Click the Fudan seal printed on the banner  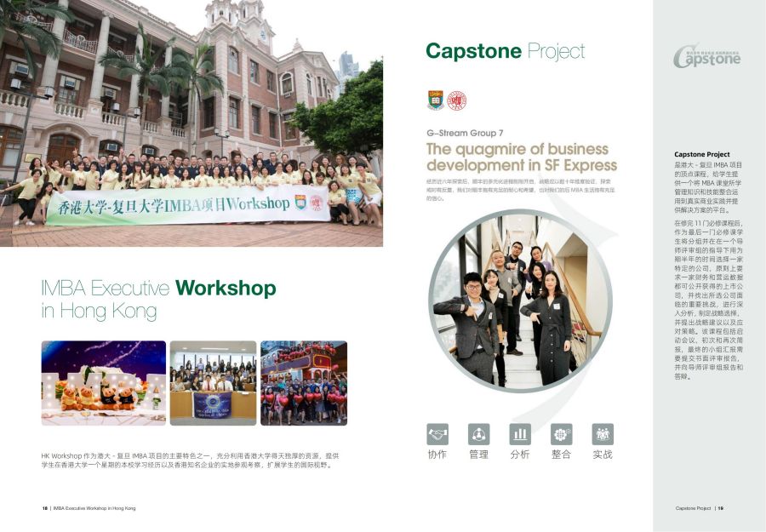317,203
